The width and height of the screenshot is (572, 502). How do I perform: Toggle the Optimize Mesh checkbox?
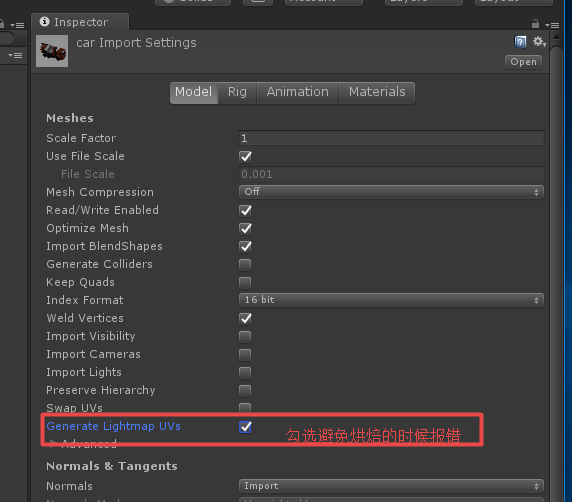pos(245,228)
